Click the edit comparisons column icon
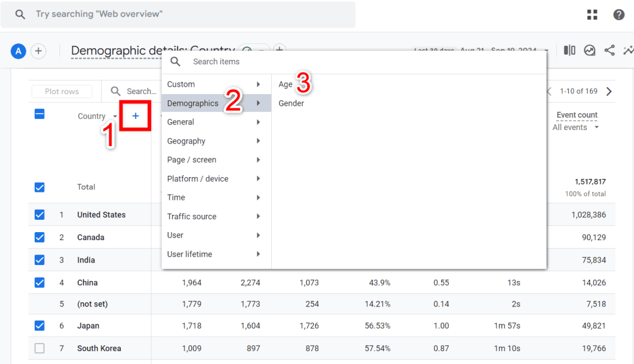The width and height of the screenshot is (634, 364). tap(570, 51)
